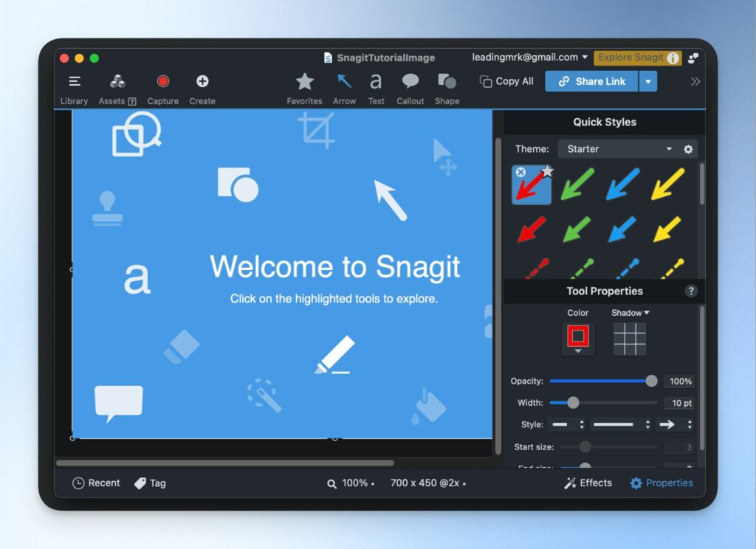Open the Recent captures tray

pyautogui.click(x=96, y=483)
